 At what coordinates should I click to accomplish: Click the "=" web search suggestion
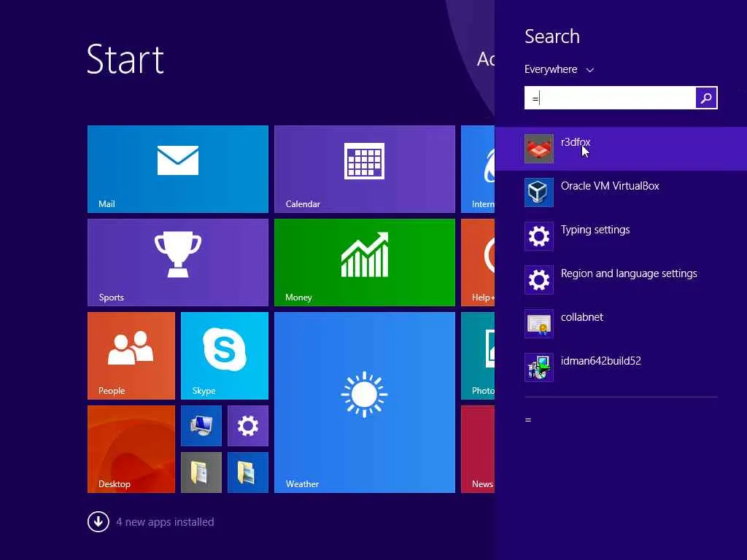click(x=528, y=419)
